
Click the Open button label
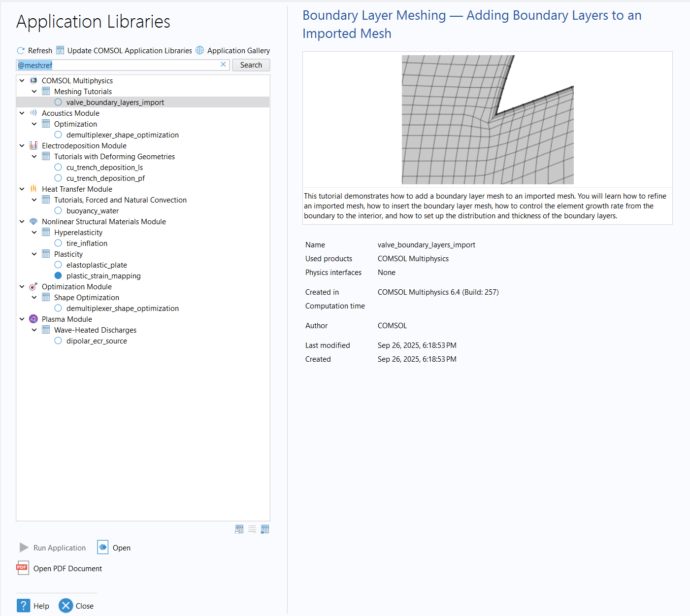coord(122,548)
